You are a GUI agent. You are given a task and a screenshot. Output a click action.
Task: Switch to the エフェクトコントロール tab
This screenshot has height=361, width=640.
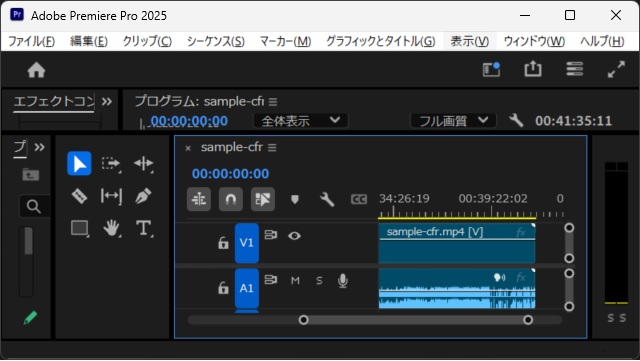coord(54,101)
